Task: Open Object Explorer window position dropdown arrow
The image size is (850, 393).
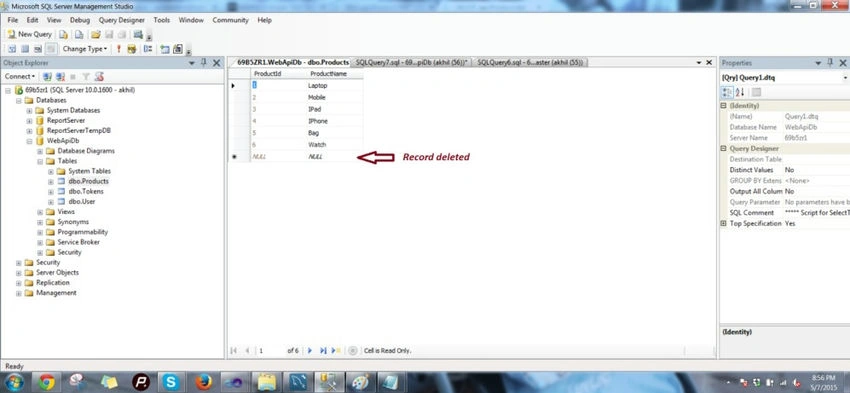Action: [191, 63]
